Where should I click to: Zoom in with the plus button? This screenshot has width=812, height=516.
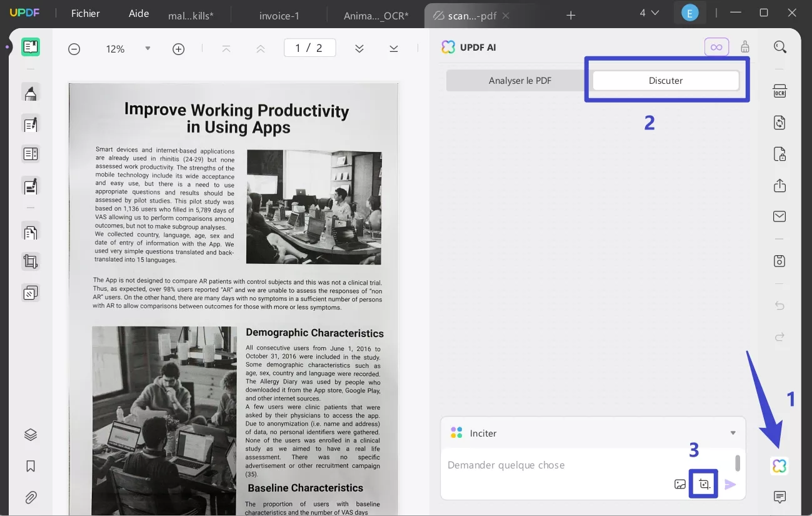(178, 49)
